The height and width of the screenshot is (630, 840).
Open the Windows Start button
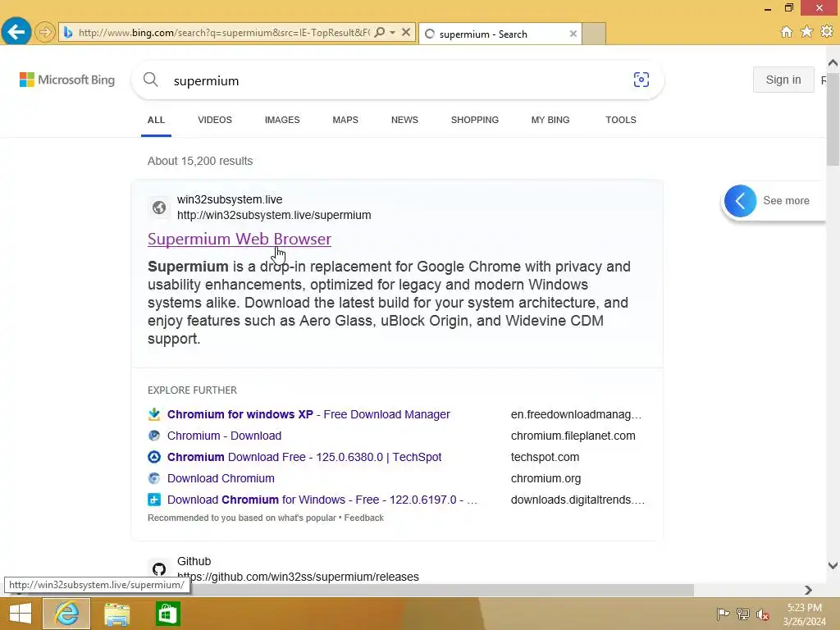click(x=21, y=614)
